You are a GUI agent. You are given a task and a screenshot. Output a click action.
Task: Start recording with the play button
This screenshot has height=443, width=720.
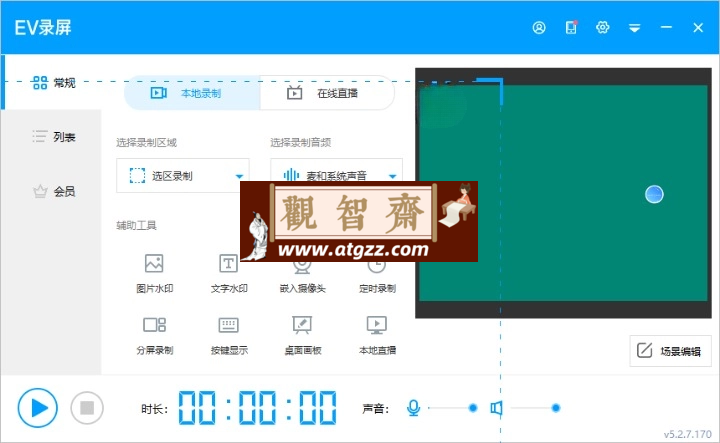point(38,408)
